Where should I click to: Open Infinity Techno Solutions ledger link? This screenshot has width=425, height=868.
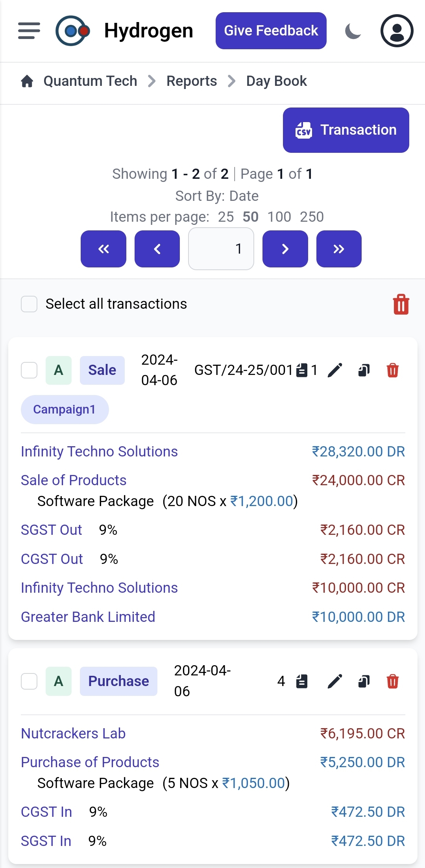(x=99, y=451)
